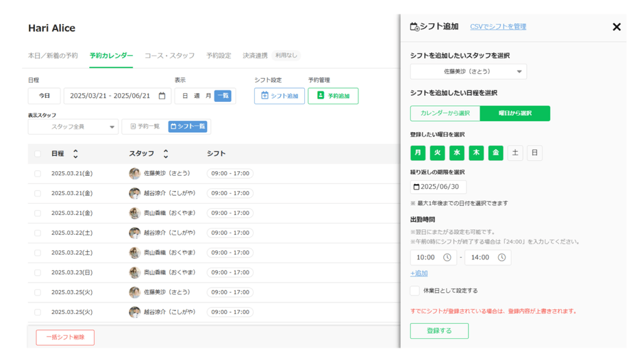Open the 予約設定 tab
Image resolution: width=644 pixels, height=362 pixels.
(x=219, y=55)
